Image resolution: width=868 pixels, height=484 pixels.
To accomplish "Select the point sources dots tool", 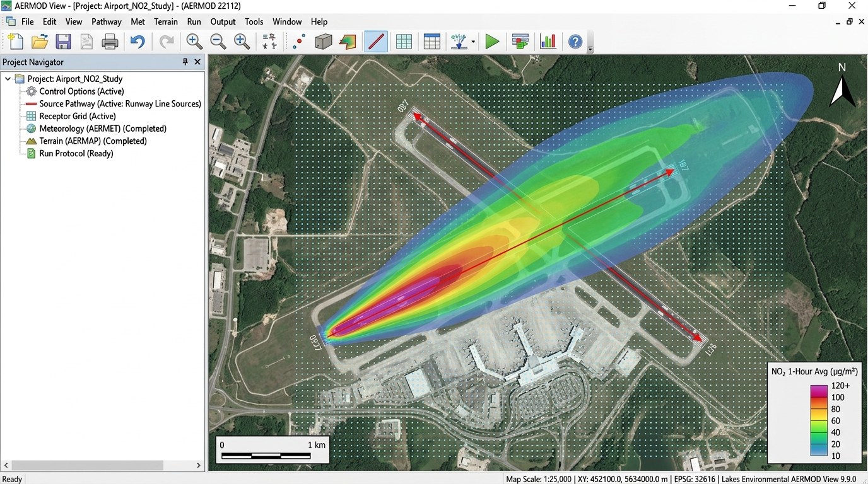I will [299, 42].
